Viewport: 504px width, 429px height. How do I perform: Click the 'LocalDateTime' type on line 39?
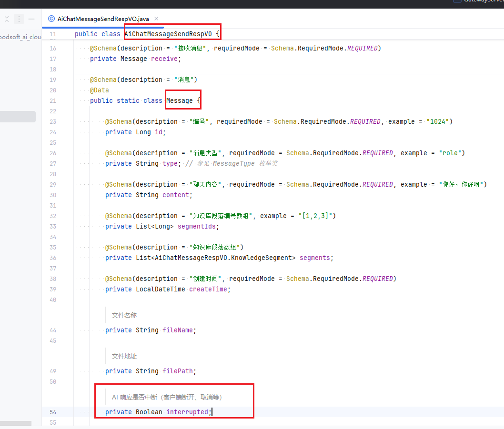(x=161, y=289)
